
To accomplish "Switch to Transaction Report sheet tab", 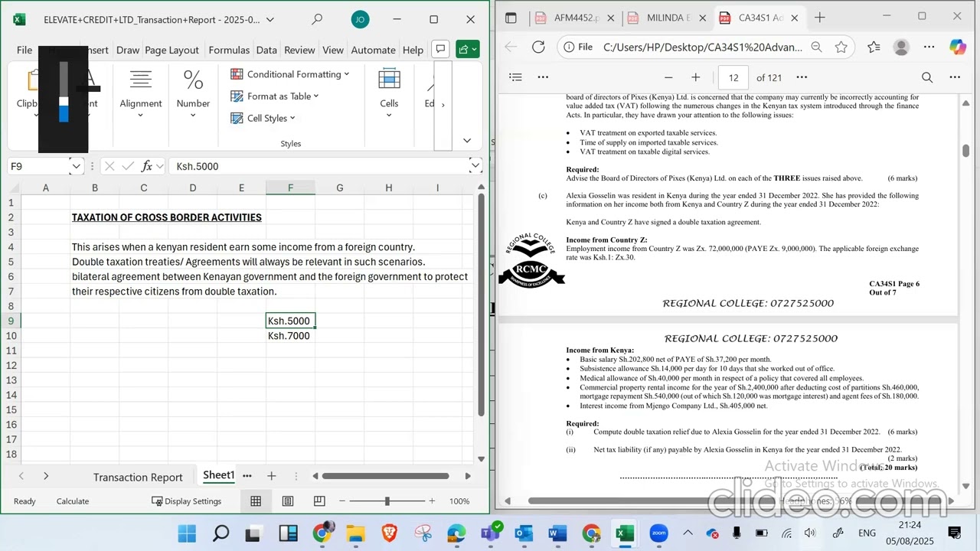I will (x=138, y=477).
